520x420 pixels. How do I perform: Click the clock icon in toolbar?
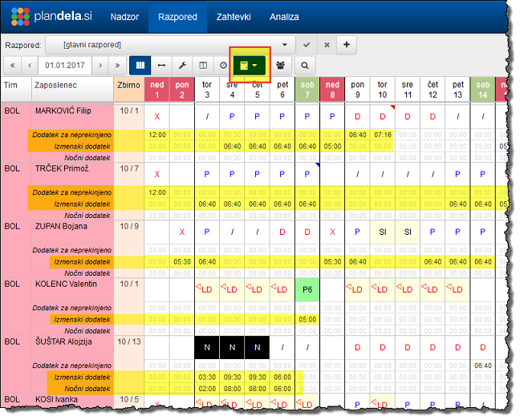tap(222, 65)
